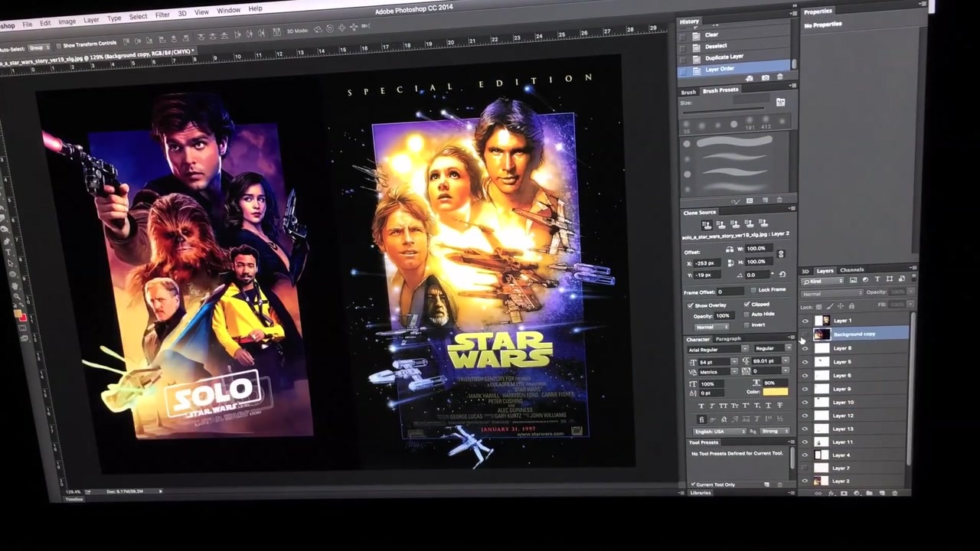980x551 pixels.
Task: Switch to the Brush tab
Action: (x=688, y=93)
